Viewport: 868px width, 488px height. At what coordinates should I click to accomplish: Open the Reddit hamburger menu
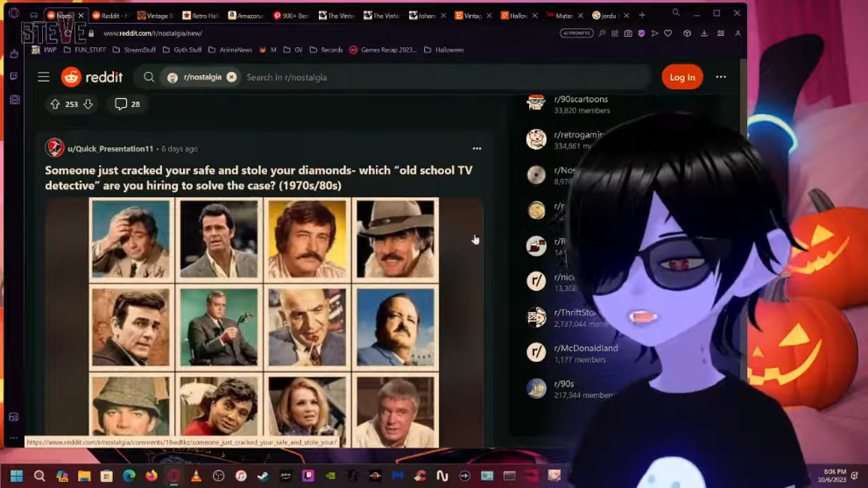coord(44,77)
